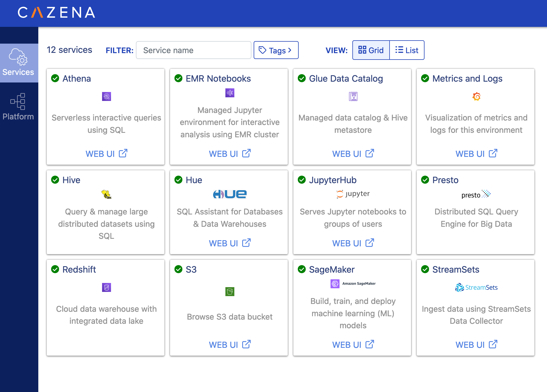Viewport: 547px width, 392px height.
Task: Click the Athena service icon
Action: click(106, 96)
